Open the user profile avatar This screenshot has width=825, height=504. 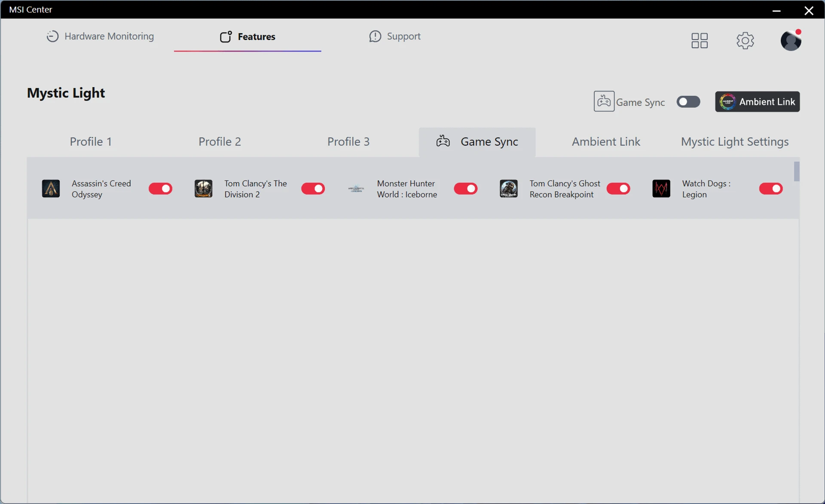pos(791,40)
